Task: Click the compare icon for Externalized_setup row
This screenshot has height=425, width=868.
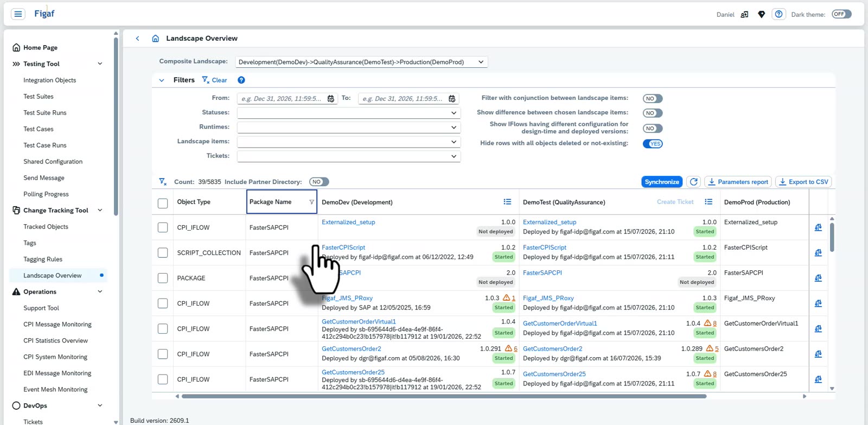Action: [x=818, y=227]
